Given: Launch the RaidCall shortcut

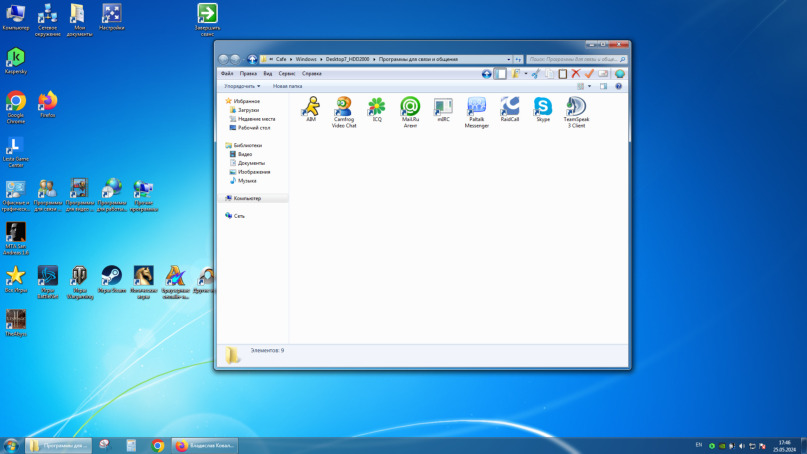Looking at the screenshot, I should coord(510,108).
